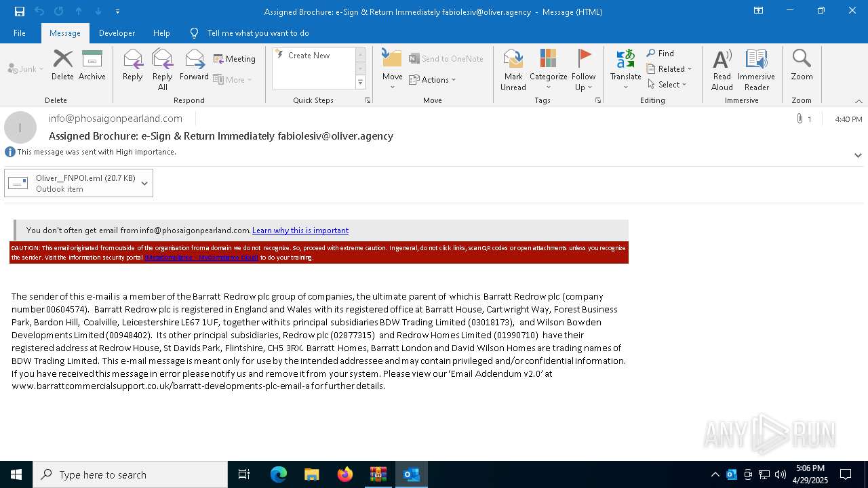This screenshot has width=868, height=488.
Task: Open Task View on taskbar
Action: 244,474
